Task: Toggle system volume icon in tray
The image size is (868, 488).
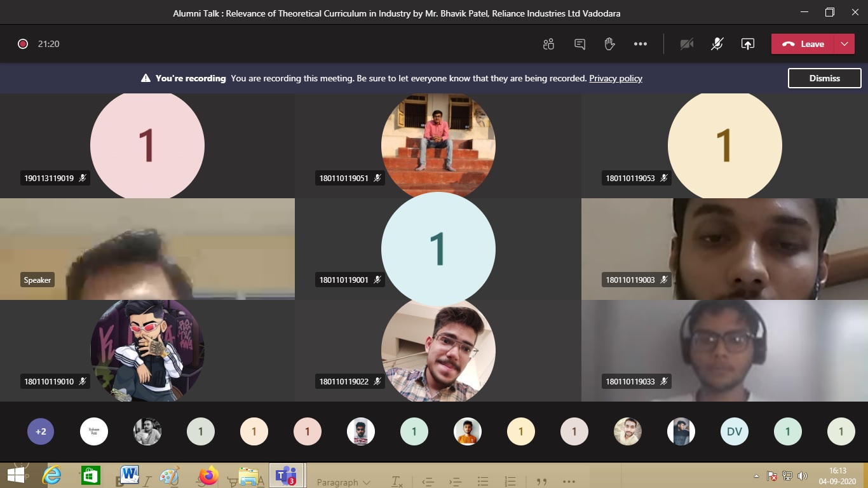Action: click(803, 476)
